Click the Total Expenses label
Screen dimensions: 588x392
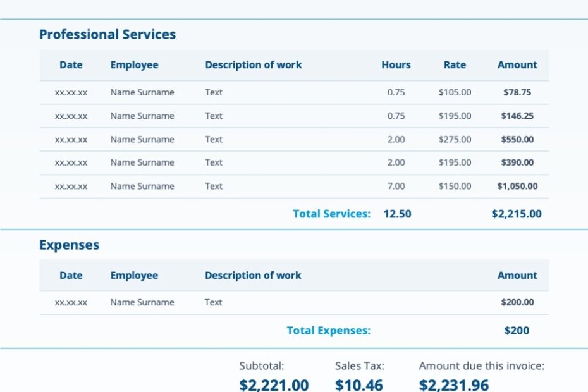click(x=329, y=330)
